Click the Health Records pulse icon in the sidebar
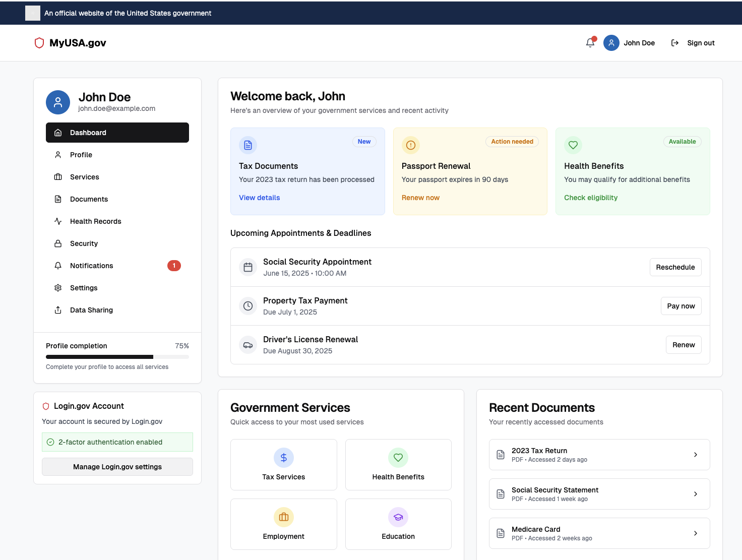The height and width of the screenshot is (560, 742). click(x=58, y=221)
